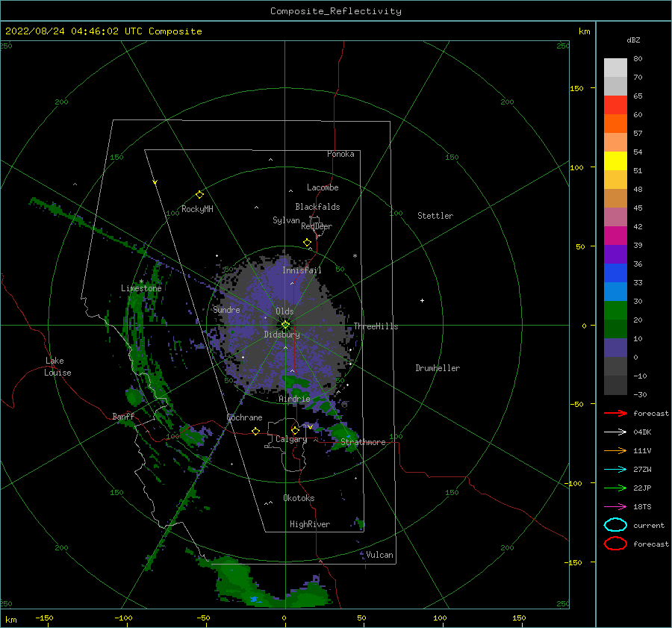
Task: Click the Limestone label
Action: point(141,288)
